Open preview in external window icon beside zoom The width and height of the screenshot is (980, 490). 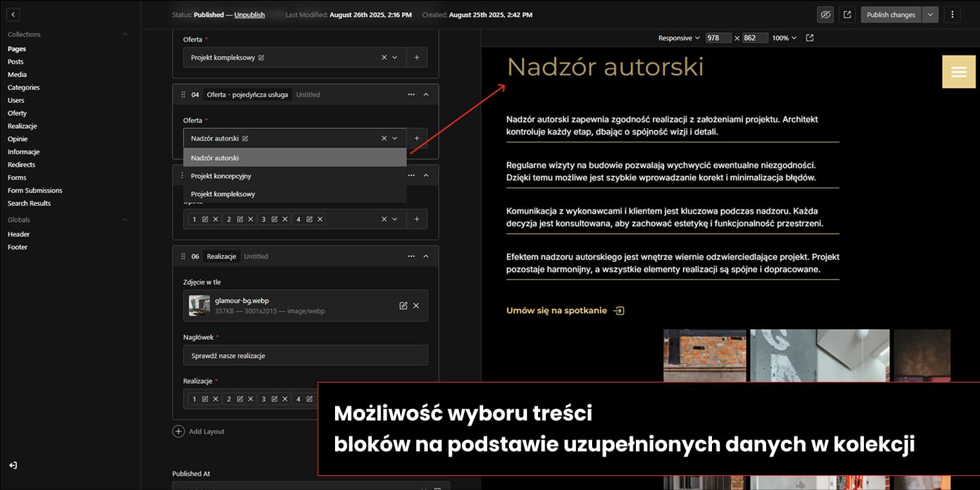pyautogui.click(x=810, y=38)
